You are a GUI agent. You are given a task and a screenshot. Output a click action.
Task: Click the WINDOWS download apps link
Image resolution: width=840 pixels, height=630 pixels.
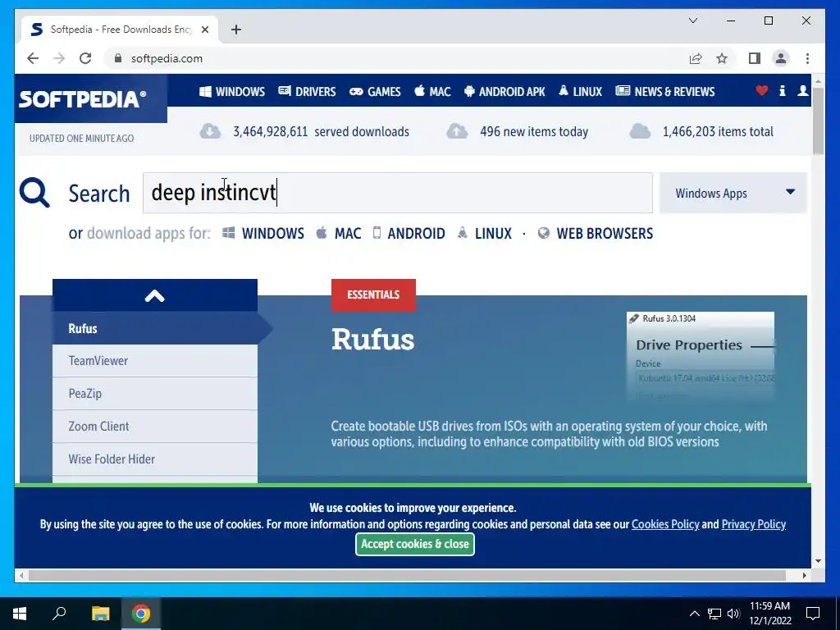[x=263, y=234]
